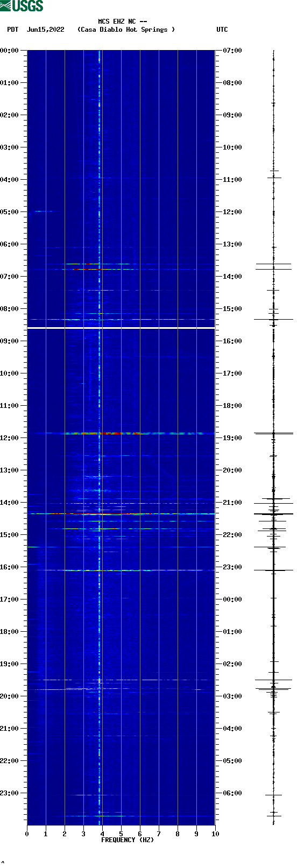The image size is (297, 868).
Task: Click the '20:00' UTC time label
Action: [x=232, y=470]
